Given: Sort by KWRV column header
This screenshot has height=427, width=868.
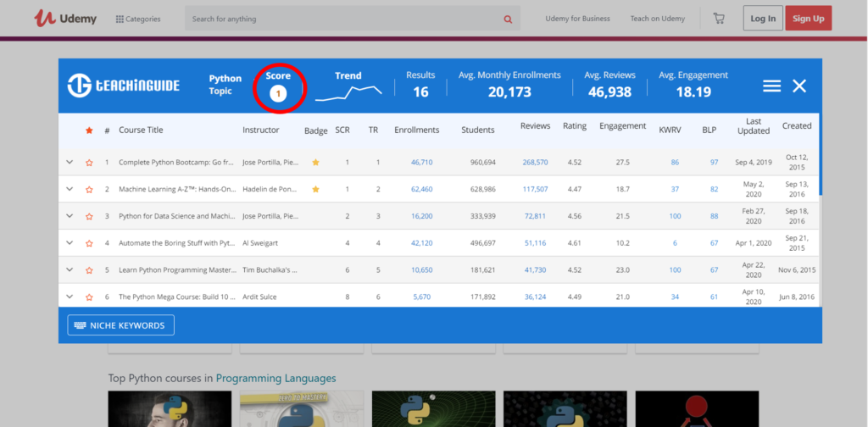Looking at the screenshot, I should click(670, 130).
